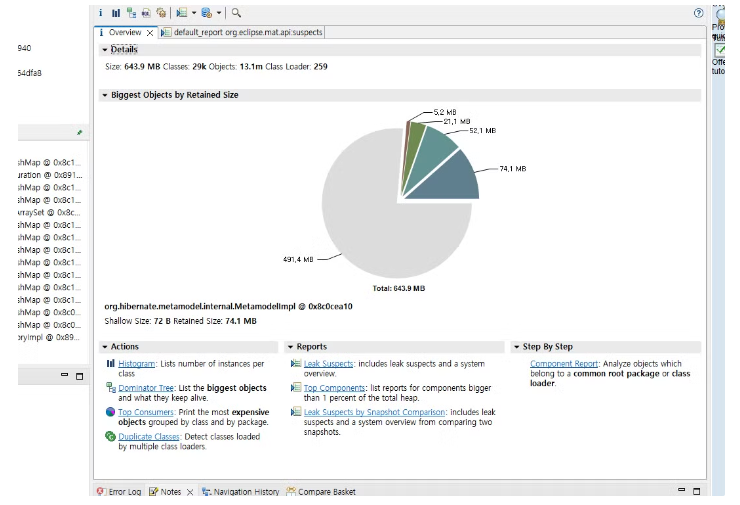Click the Compare Basket tab icon
Image resolution: width=740 pixels, height=505 pixels.
(x=291, y=491)
